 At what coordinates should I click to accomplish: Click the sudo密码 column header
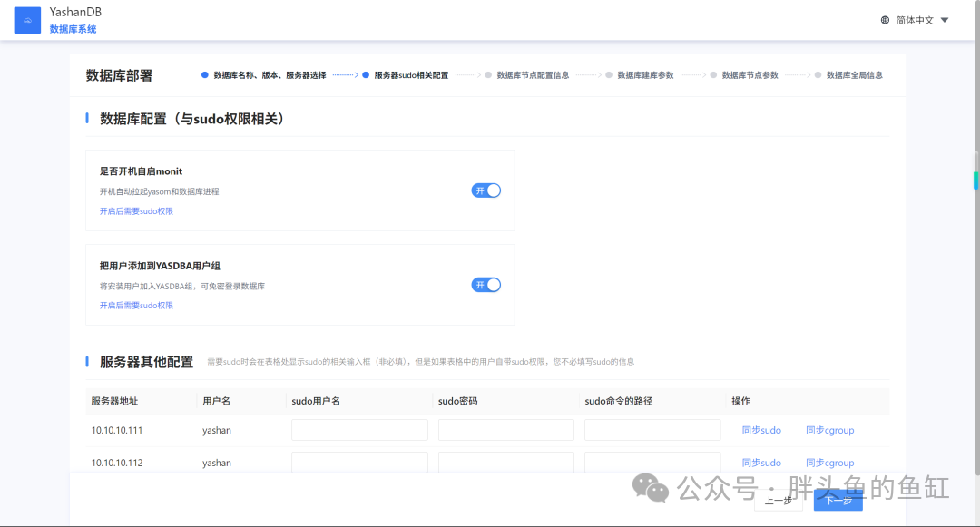click(457, 401)
